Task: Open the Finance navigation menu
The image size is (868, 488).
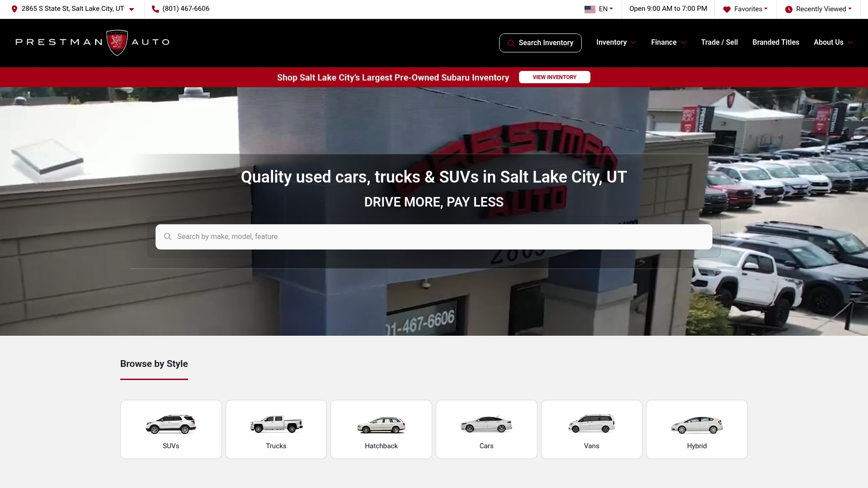Action: point(664,42)
